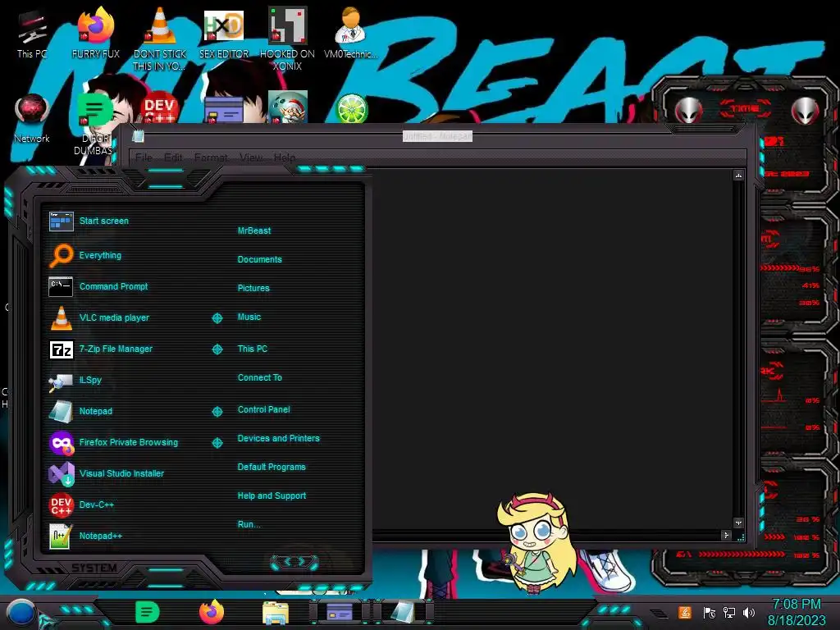Open Connect To in start menu
Viewport: 840px width, 630px height.
coord(259,377)
